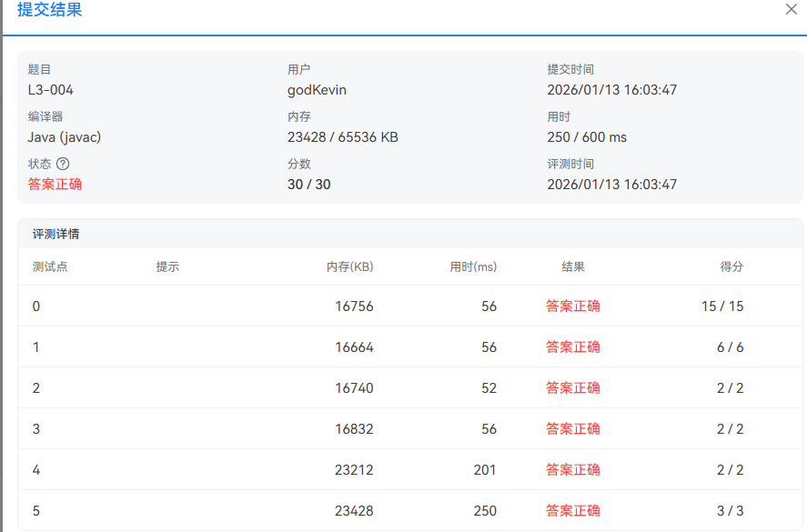Image resolution: width=807 pixels, height=532 pixels.
Task: Click memory value 16740 in test 2
Action: [354, 388]
